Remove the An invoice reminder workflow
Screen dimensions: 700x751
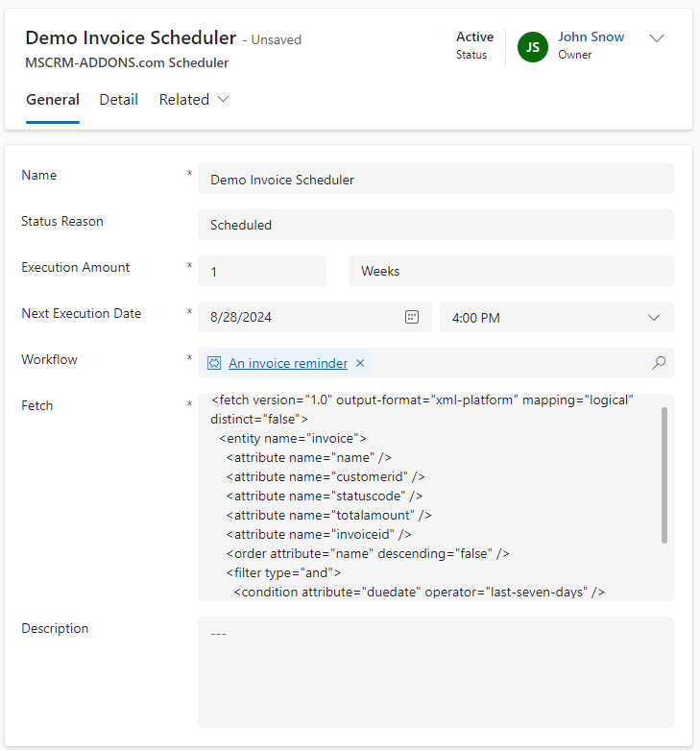tap(360, 363)
